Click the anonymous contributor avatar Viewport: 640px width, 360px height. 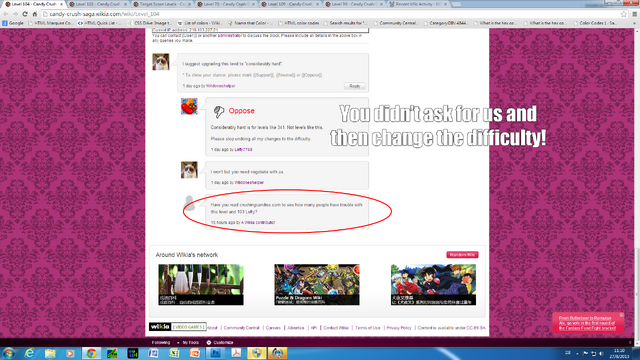(189, 203)
